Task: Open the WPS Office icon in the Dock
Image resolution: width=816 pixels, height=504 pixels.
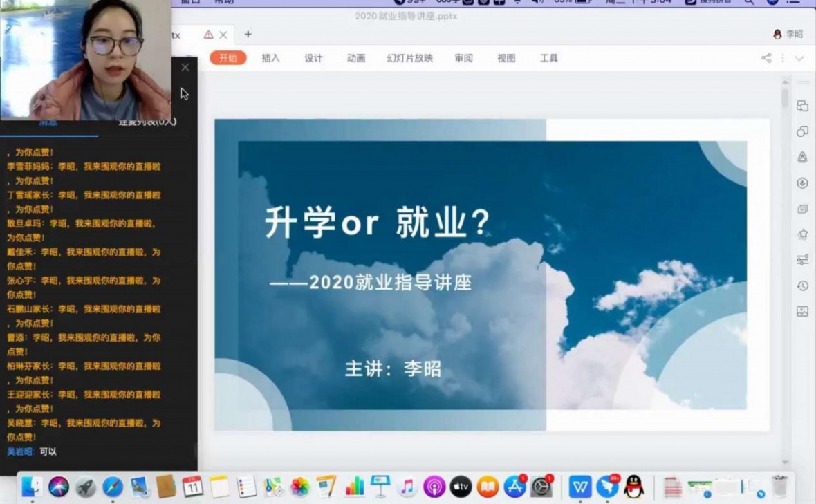Action: click(x=580, y=487)
